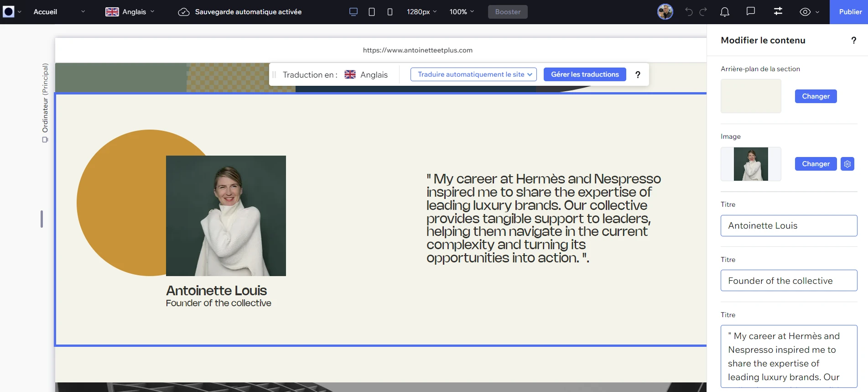Open the site settings sliders icon
The width and height of the screenshot is (868, 392).
778,11
